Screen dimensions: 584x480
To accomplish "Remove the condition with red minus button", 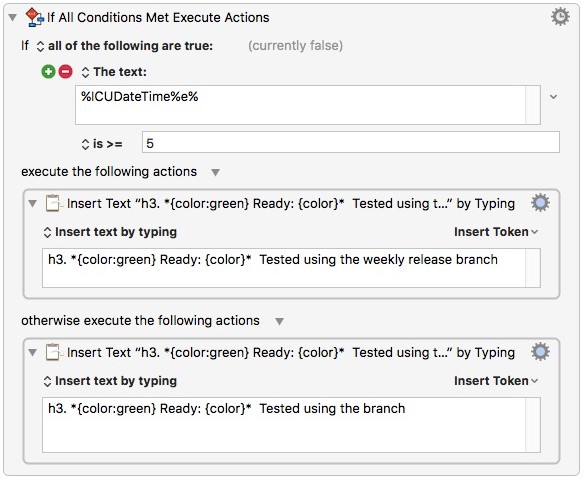I will coord(66,71).
